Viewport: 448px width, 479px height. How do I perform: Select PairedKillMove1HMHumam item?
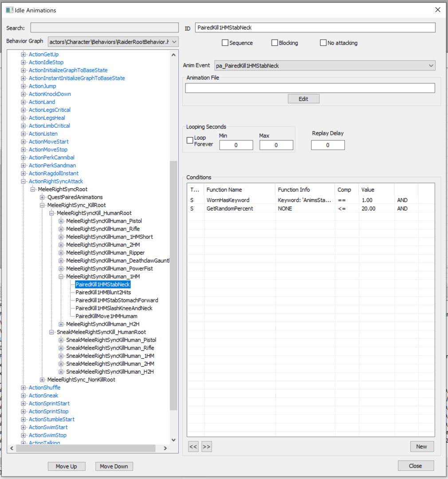(106, 317)
